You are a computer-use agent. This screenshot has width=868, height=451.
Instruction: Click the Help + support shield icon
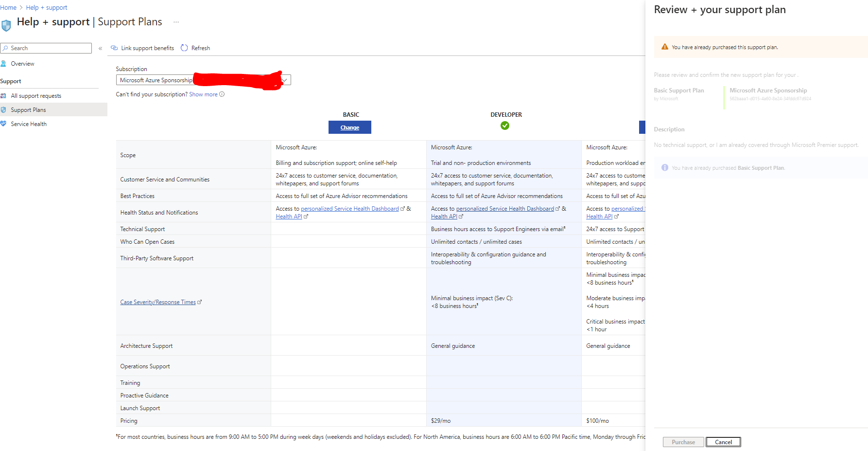coord(6,25)
